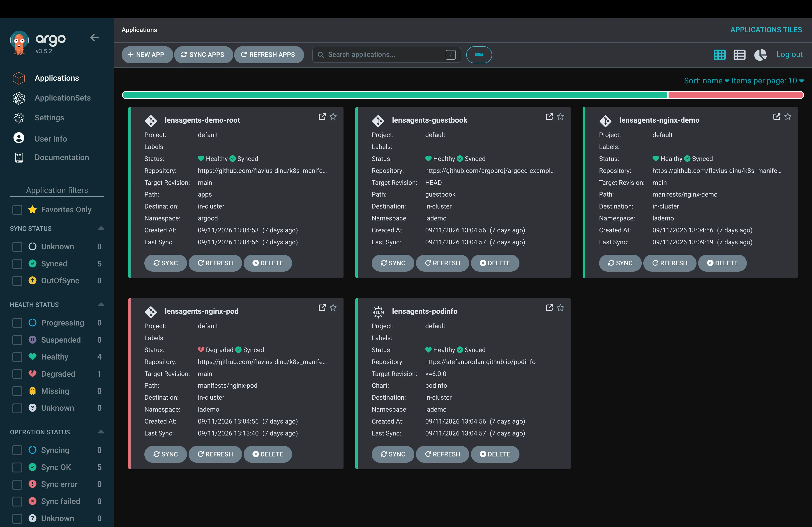Viewport: 812px width, 527px height.
Task: Click green healthy portion of status bar
Action: [x=395, y=95]
